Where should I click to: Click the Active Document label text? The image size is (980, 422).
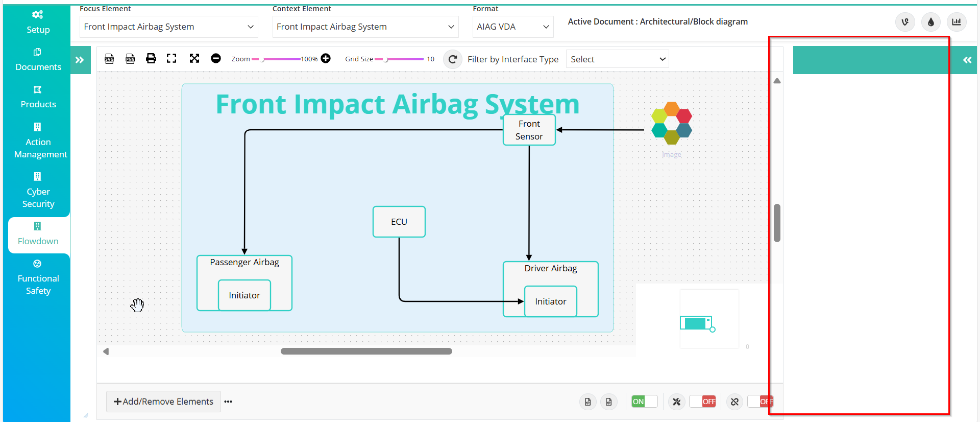658,21
